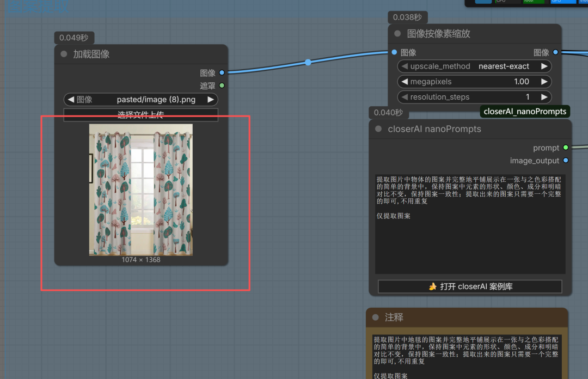Click the resolution_steps value field
This screenshot has width=588, height=379.
[474, 97]
